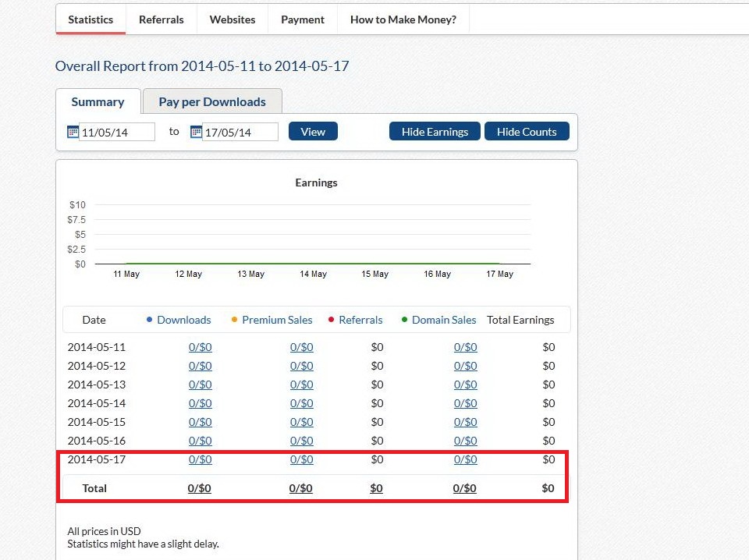
Task: Switch to the Websites tab
Action: 233,19
